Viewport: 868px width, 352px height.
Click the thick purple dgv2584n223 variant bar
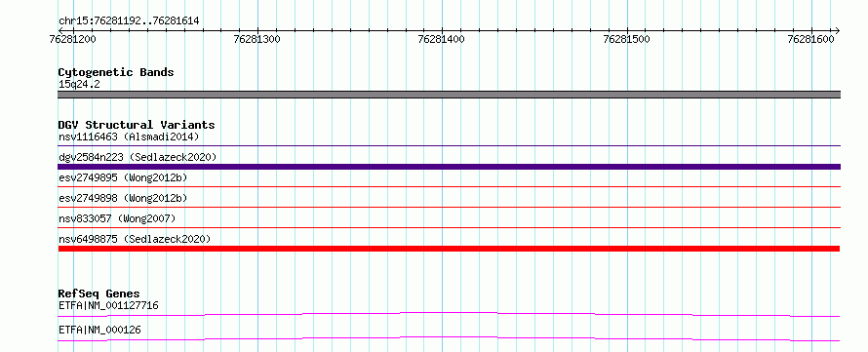[450, 167]
